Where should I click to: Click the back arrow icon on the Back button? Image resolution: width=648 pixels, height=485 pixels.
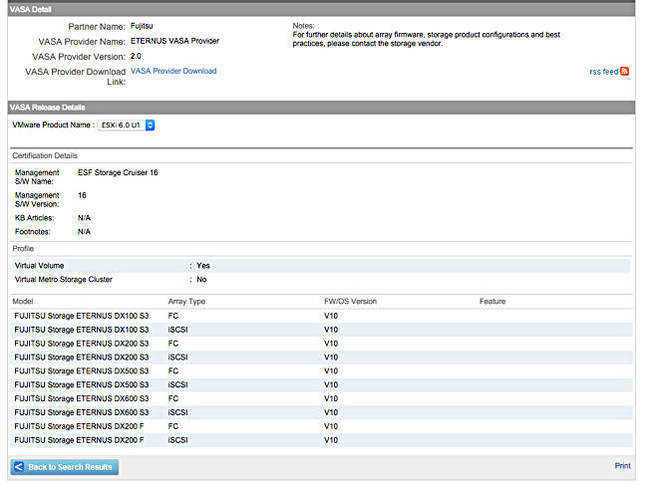(x=19, y=467)
